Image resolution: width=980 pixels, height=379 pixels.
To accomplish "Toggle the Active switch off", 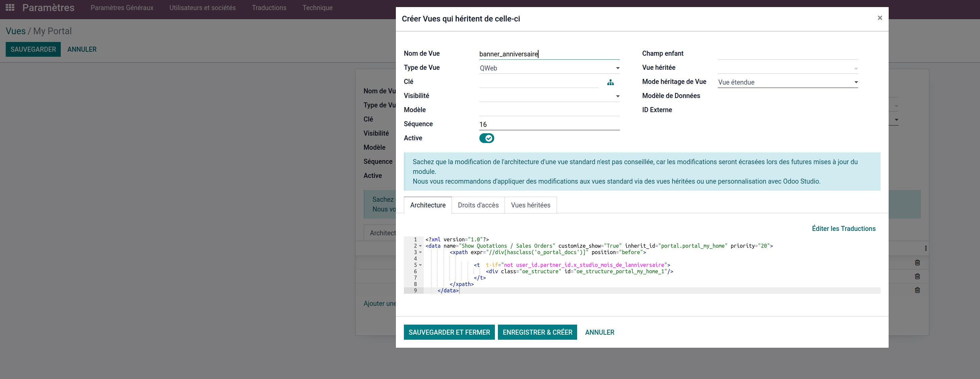I will pyautogui.click(x=486, y=138).
